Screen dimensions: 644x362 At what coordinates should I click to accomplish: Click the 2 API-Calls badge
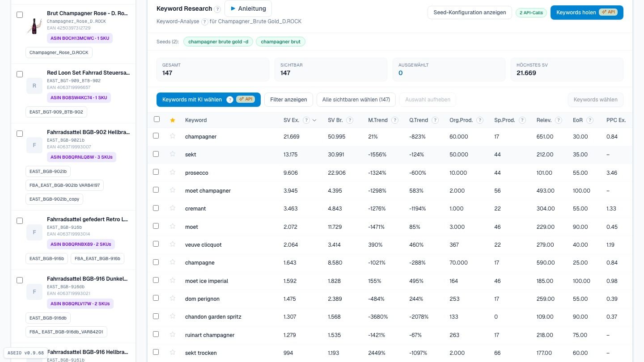click(x=531, y=13)
